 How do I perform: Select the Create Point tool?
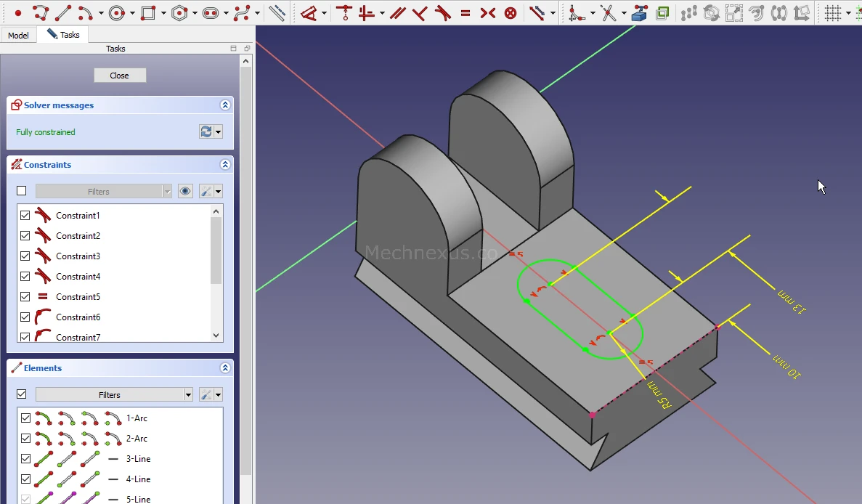18,13
